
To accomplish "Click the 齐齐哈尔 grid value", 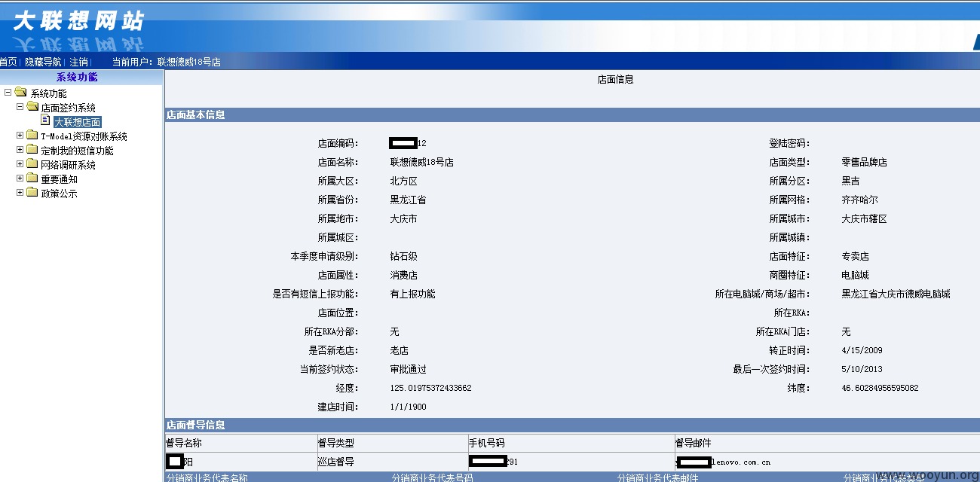I will [859, 200].
